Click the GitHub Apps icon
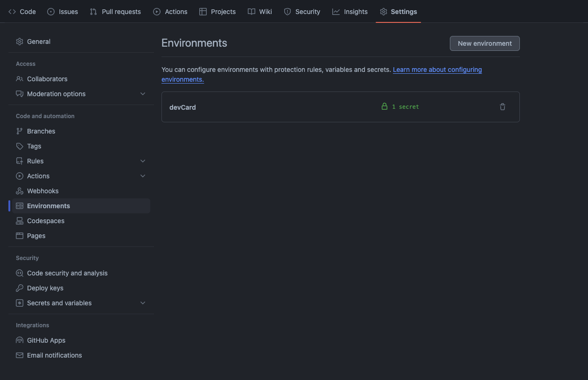The image size is (588, 380). click(x=20, y=340)
